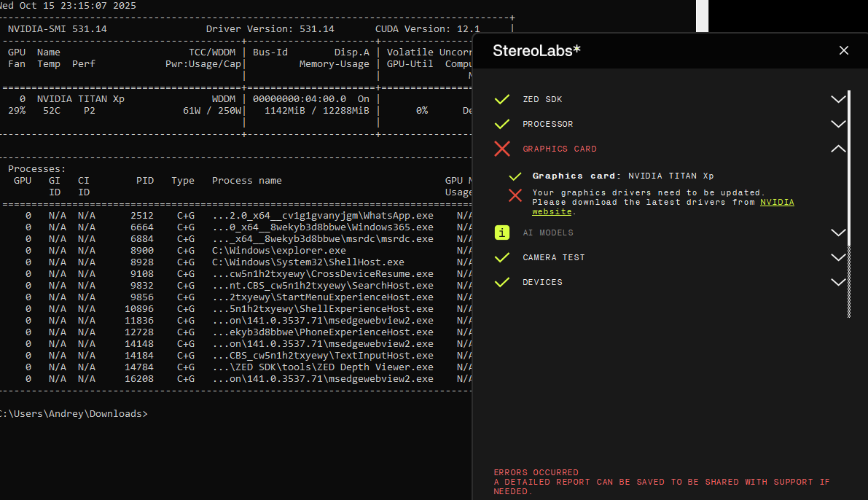The width and height of the screenshot is (868, 500).
Task: Expand the Devices section chevron
Action: [838, 282]
